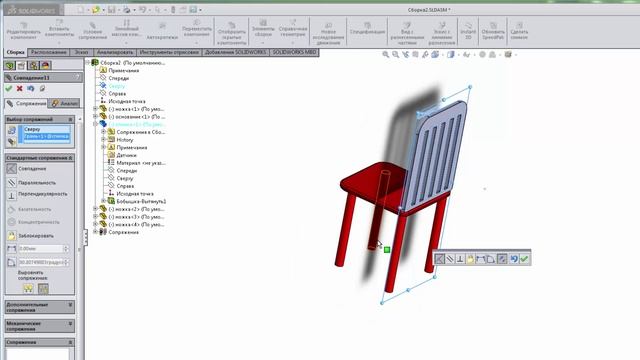Switch to the Анализировать tab
This screenshot has height=360, width=640.
coord(115,52)
